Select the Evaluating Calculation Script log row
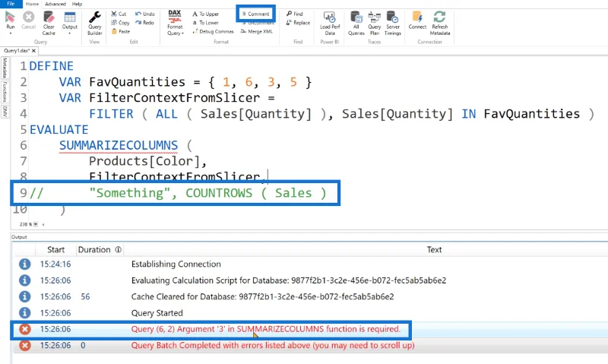The height and width of the screenshot is (364, 608). [310, 280]
